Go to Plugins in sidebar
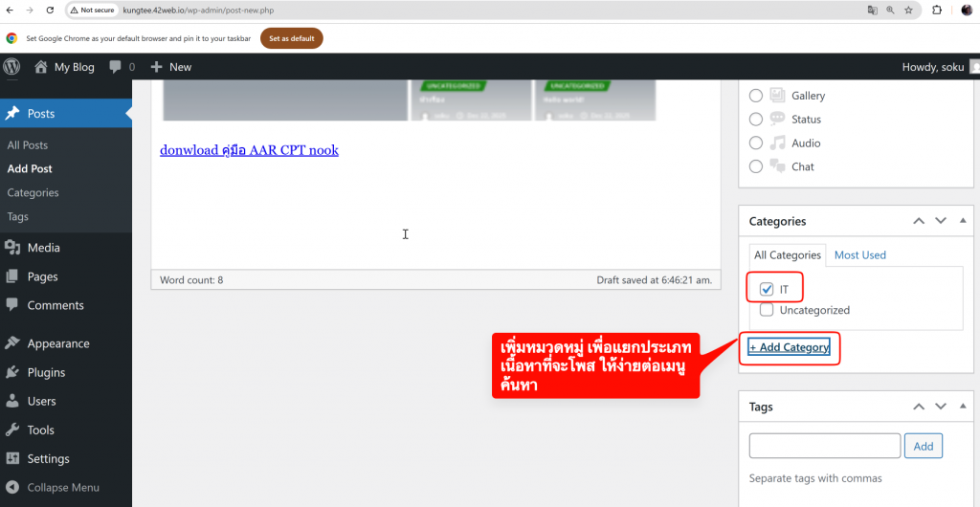The height and width of the screenshot is (507, 980). [46, 372]
